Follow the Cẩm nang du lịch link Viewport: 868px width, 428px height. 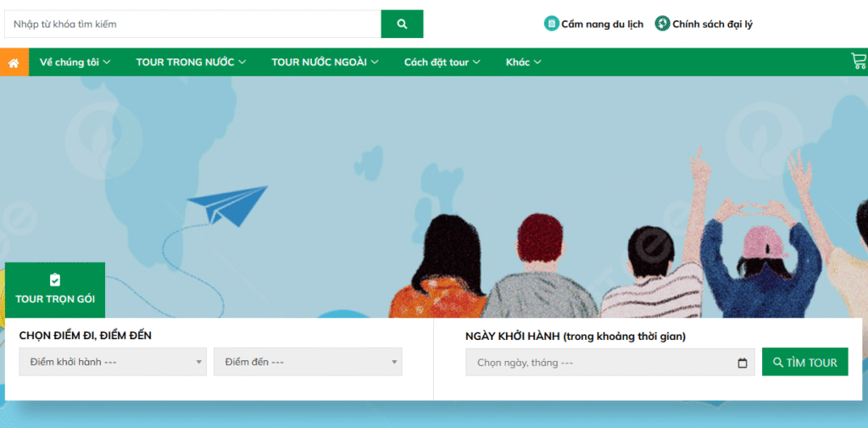602,24
